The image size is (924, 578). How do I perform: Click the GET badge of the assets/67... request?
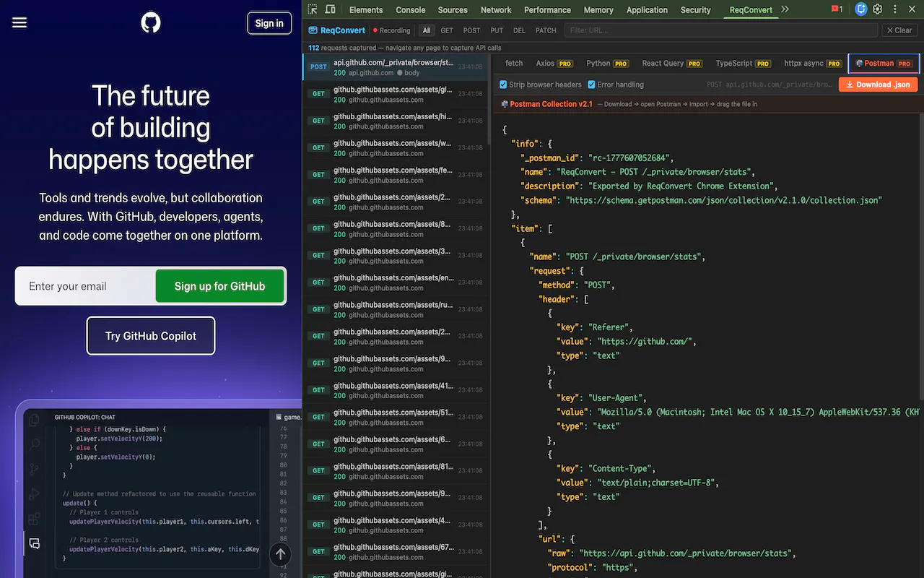tap(318, 551)
